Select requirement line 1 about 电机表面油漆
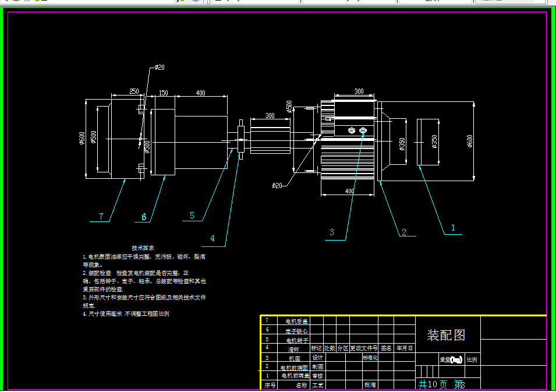 [x=144, y=260]
